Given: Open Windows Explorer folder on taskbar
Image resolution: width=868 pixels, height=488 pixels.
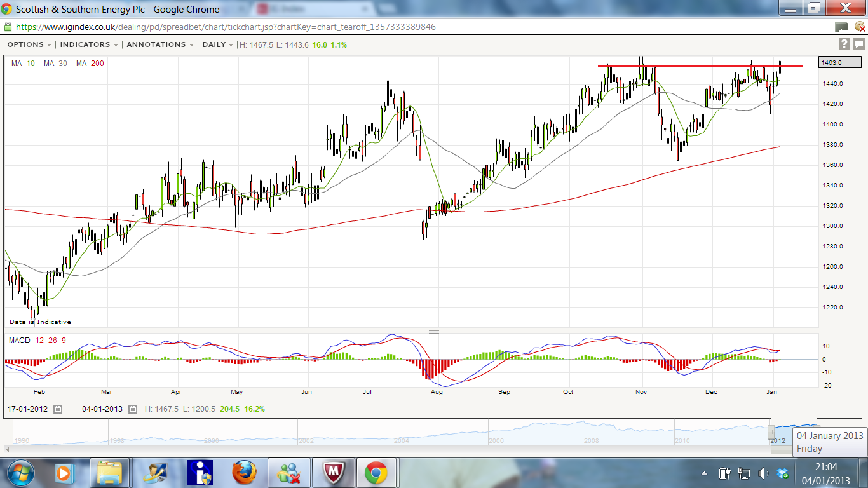Looking at the screenshot, I should point(109,473).
